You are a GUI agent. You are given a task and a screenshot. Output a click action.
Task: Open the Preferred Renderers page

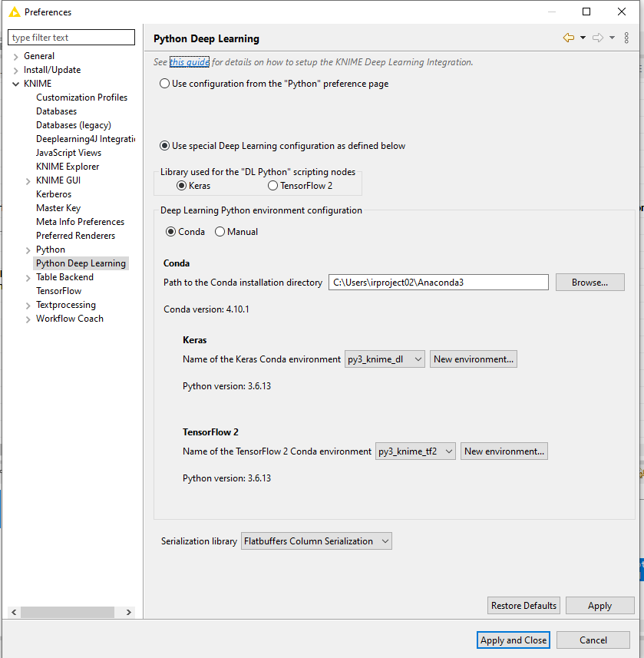[x=75, y=236]
